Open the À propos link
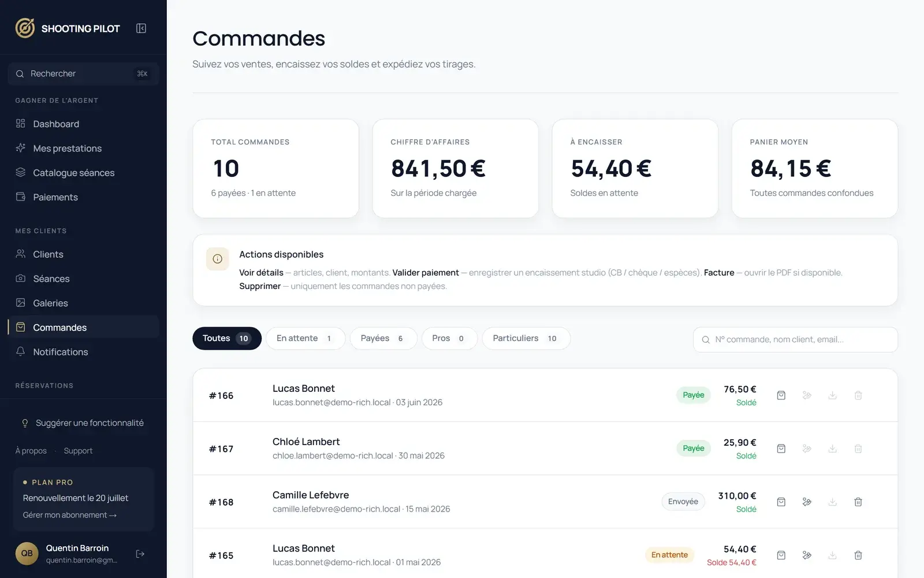Image resolution: width=924 pixels, height=578 pixels. click(x=31, y=451)
